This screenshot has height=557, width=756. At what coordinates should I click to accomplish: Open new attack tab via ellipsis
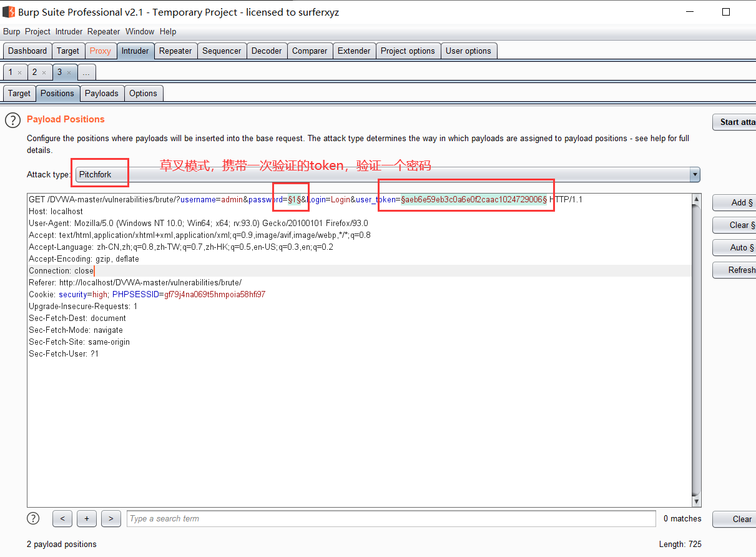[86, 72]
